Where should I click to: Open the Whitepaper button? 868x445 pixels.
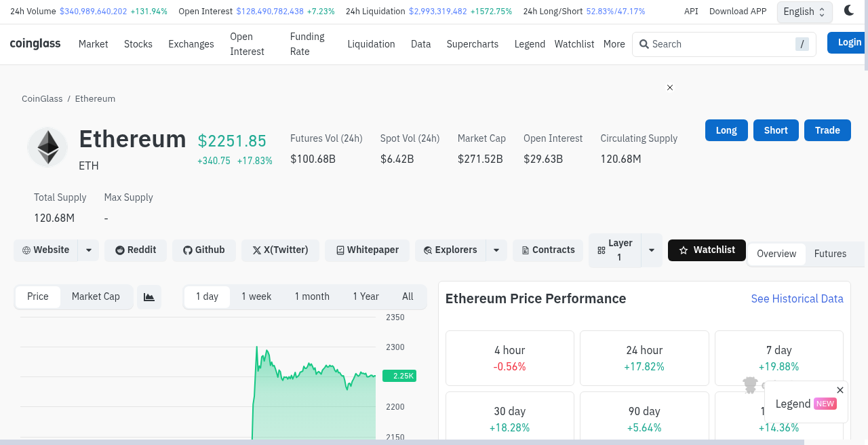367,250
